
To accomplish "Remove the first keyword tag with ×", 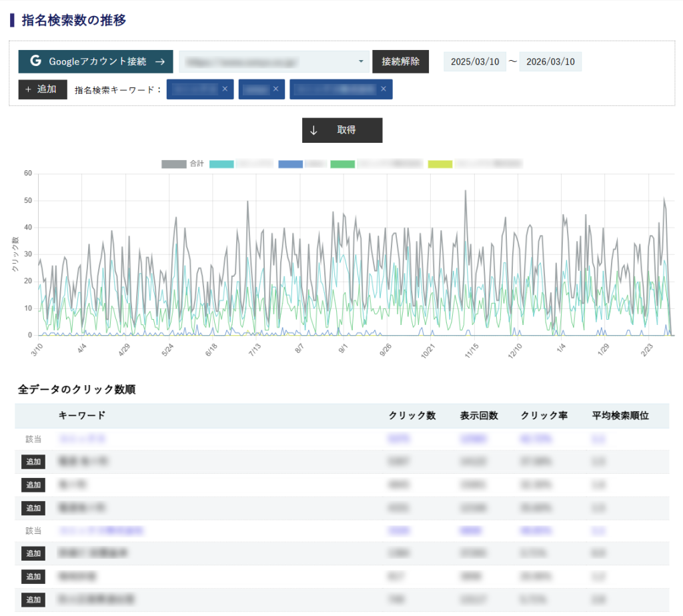I will click(x=225, y=89).
